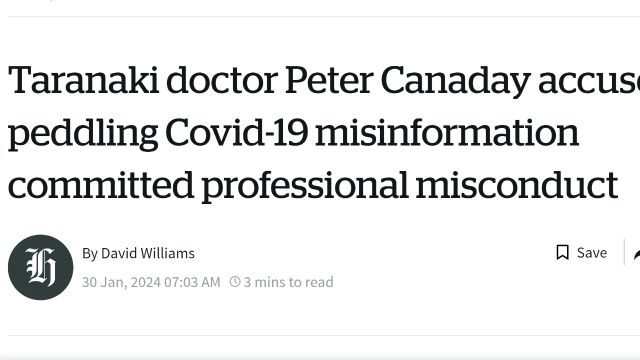Open the NZ Herald logo avatar

[40, 267]
